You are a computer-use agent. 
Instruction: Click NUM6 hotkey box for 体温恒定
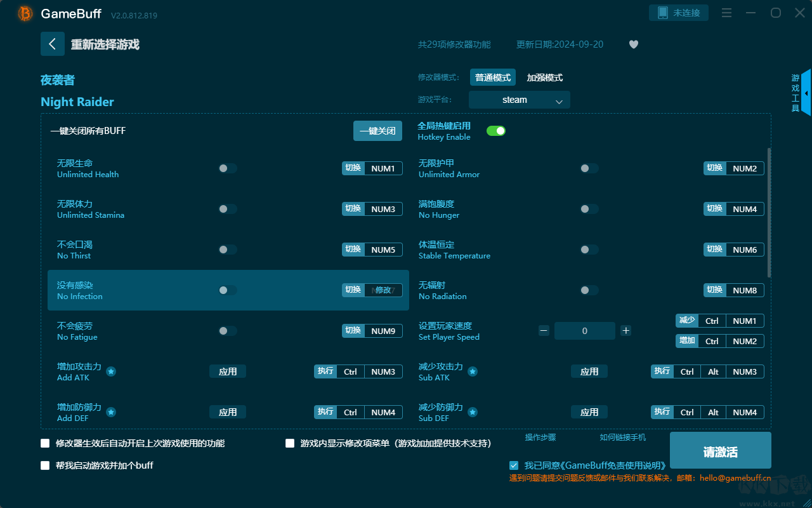tap(745, 250)
